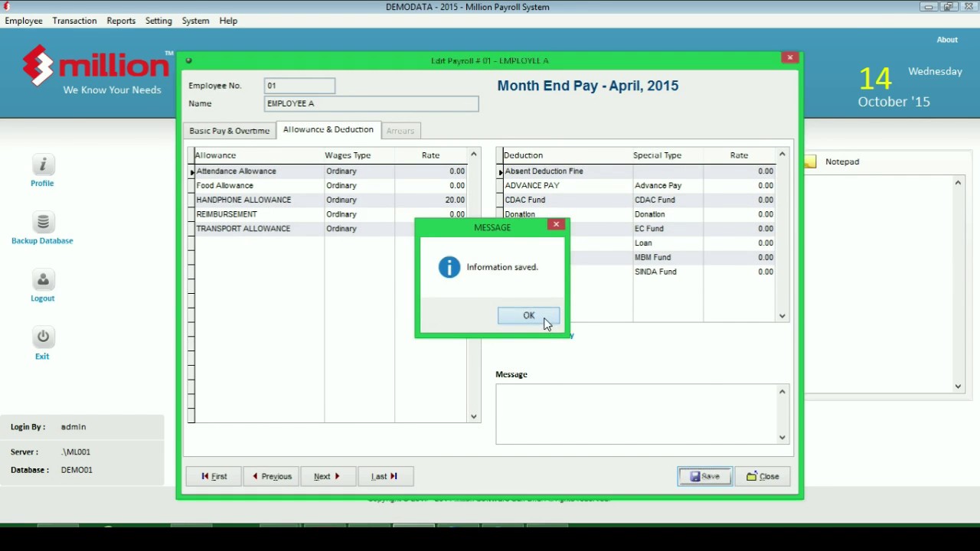Select the ADVANCE PAY deduction row
980x551 pixels.
click(639, 186)
